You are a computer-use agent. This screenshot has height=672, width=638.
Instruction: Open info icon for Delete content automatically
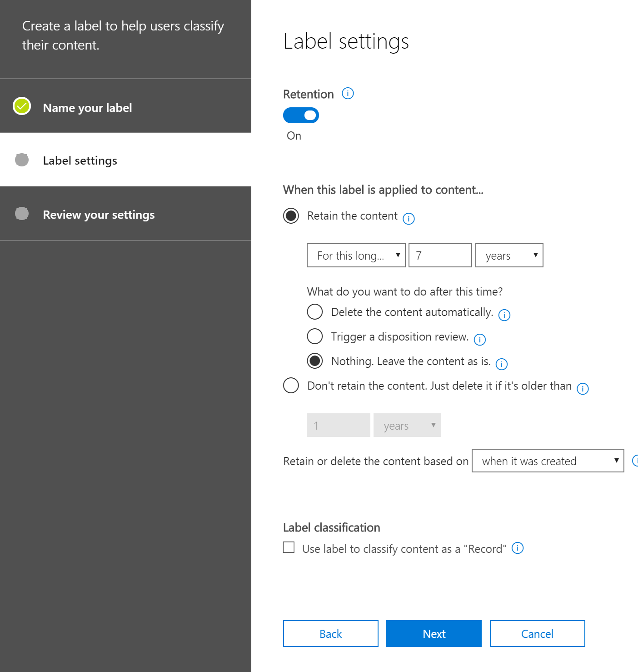coord(504,315)
